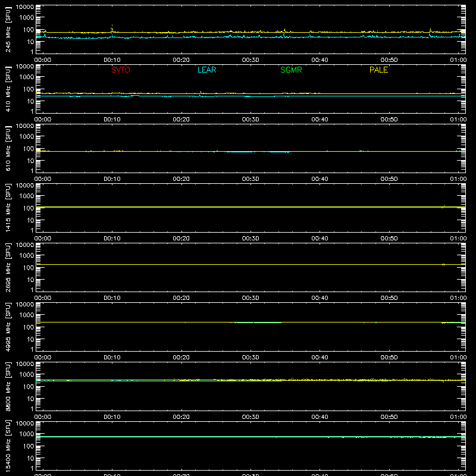Click the 10 y-axis label of 8800 MHz panel
The width and height of the screenshot is (476, 476).
[30, 399]
